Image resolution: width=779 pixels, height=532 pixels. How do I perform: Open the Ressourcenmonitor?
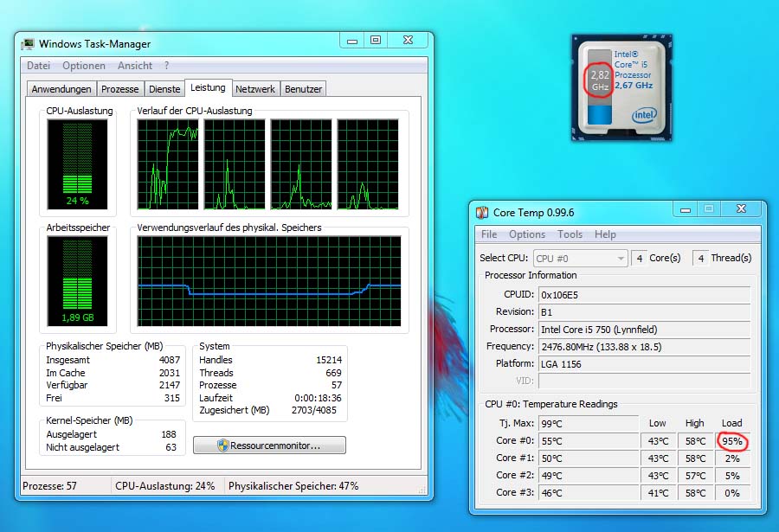(269, 445)
